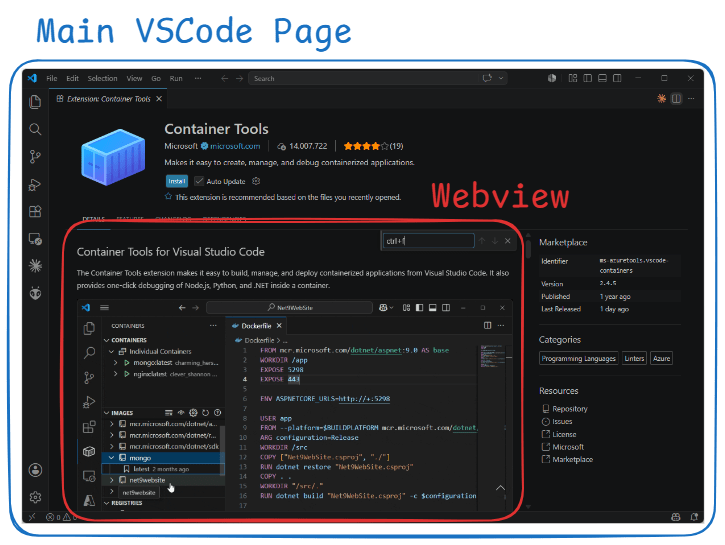This screenshot has width=725, height=545.
Task: Go to previous find match arrow
Action: pos(482,241)
